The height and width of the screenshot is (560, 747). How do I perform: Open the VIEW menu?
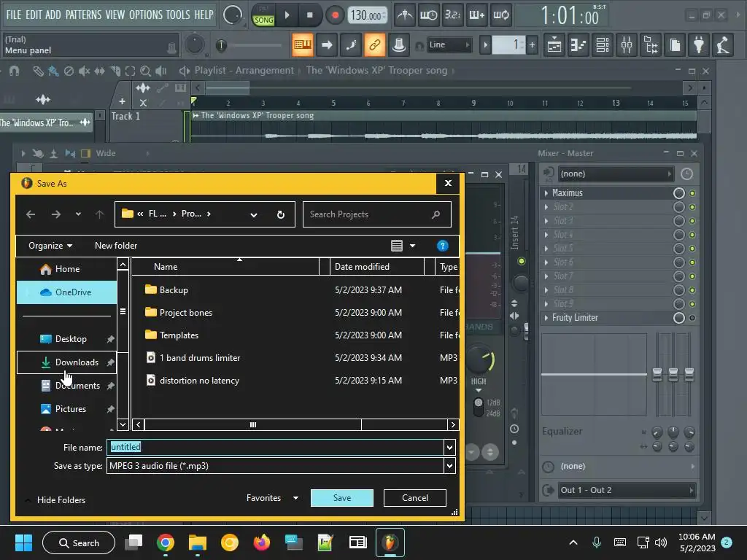115,15
